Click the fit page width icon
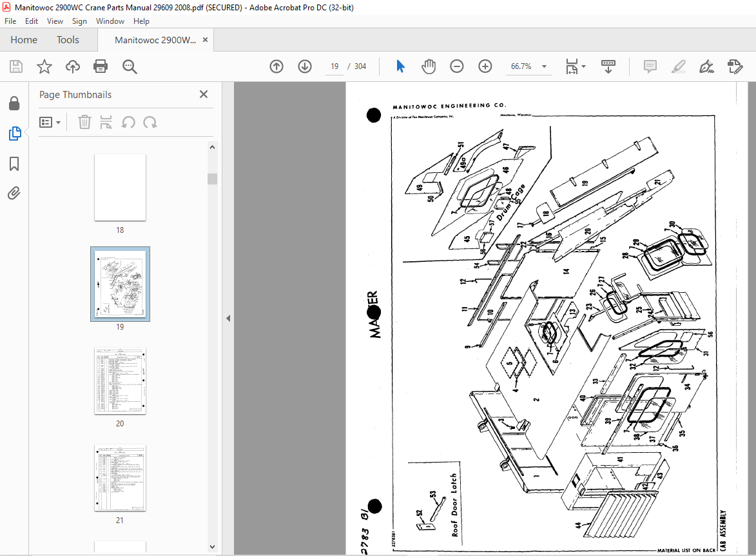The image size is (756, 556). click(x=571, y=66)
